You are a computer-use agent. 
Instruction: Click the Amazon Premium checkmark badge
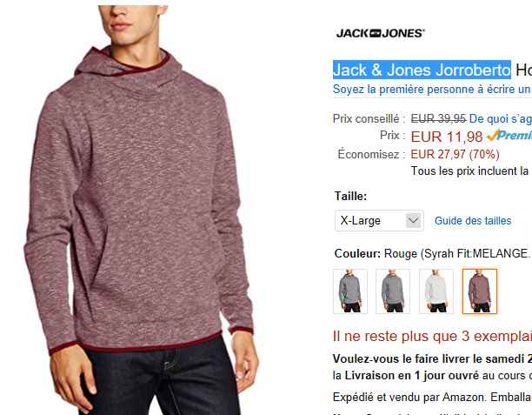(x=509, y=135)
